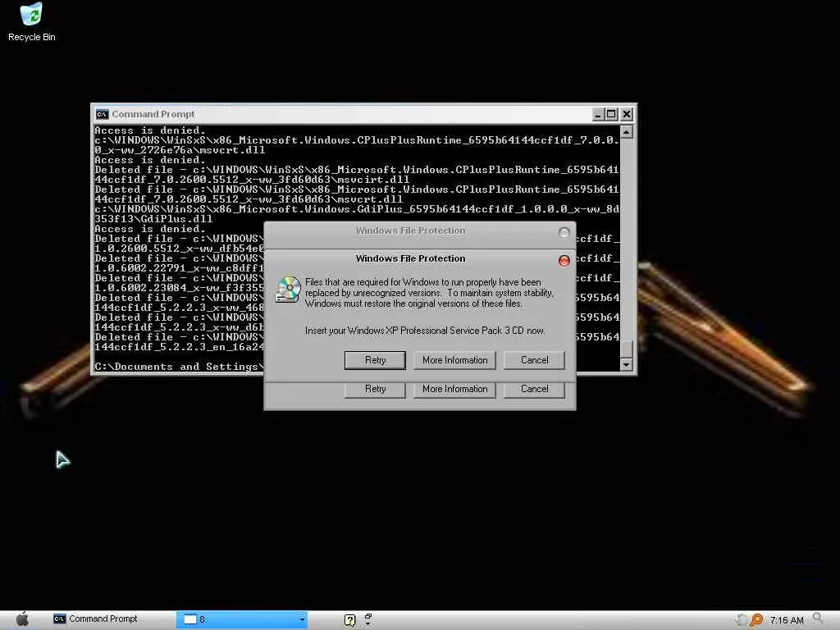Click the Command Prompt scrollbar thumb
This screenshot has height=630, width=840.
click(x=626, y=349)
